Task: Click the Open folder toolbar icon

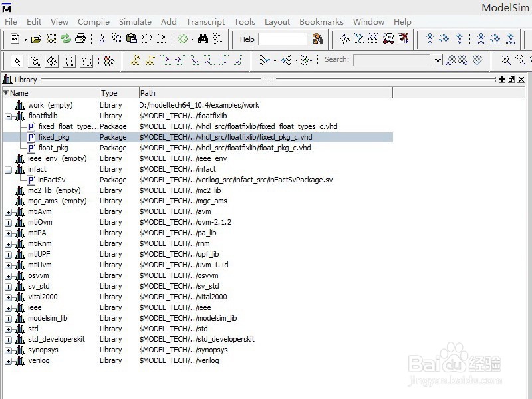Action: (x=37, y=39)
